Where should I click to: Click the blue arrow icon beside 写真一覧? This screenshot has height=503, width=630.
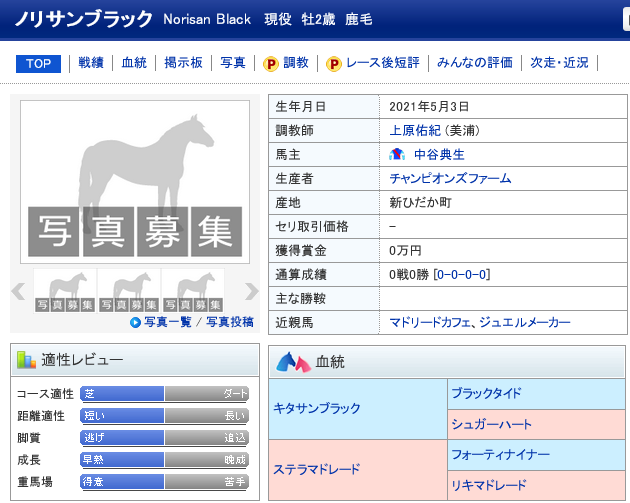pyautogui.click(x=135, y=322)
